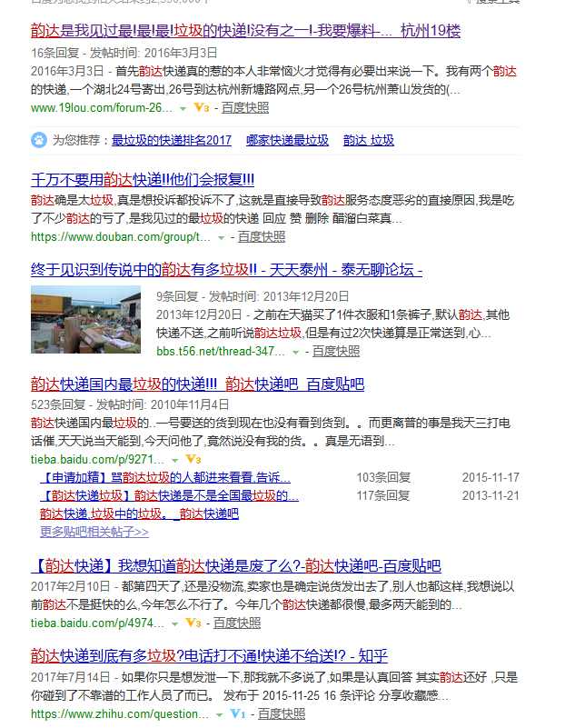This screenshot has width=565, height=728.
Task: Click the tieba.baidu.com/p/4974 green URL
Action: click(x=97, y=623)
